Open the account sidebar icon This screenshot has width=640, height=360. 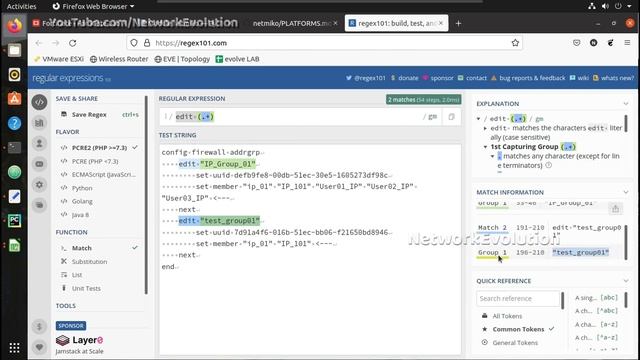[x=39, y=143]
